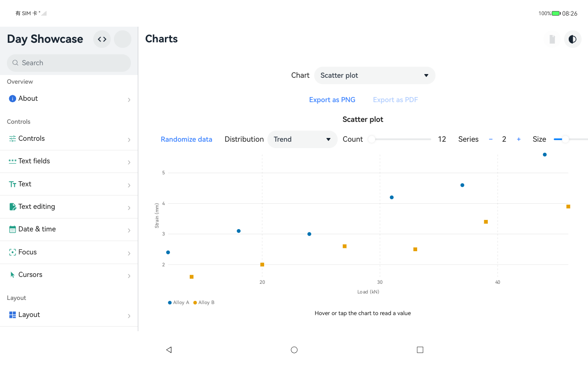The width and height of the screenshot is (588, 368).
Task: Open the Text editing menu item
Action: point(69,207)
